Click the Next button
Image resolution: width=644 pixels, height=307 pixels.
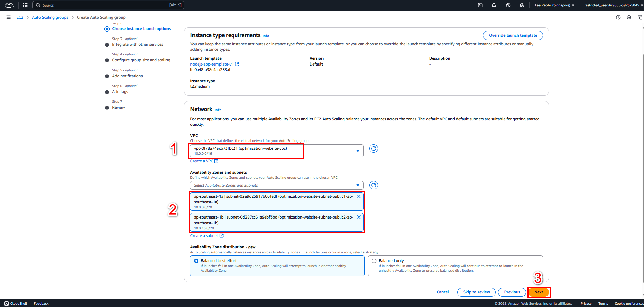(x=539, y=292)
